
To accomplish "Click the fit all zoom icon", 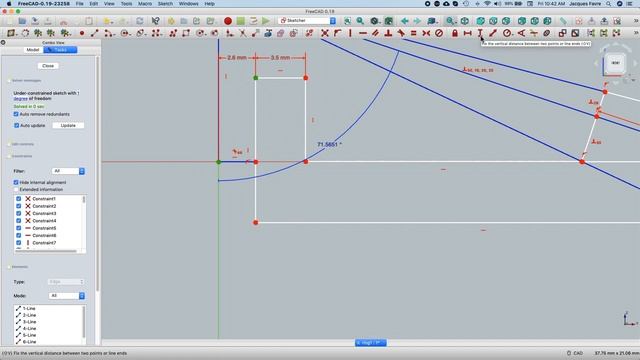I will pos(347,21).
